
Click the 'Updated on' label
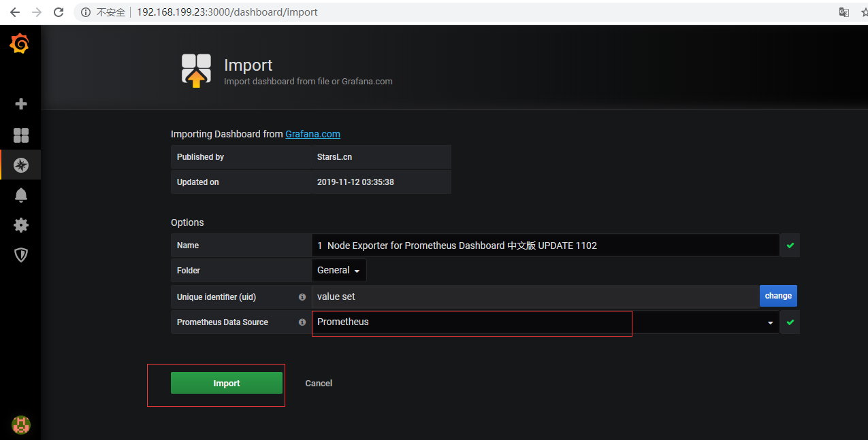198,182
